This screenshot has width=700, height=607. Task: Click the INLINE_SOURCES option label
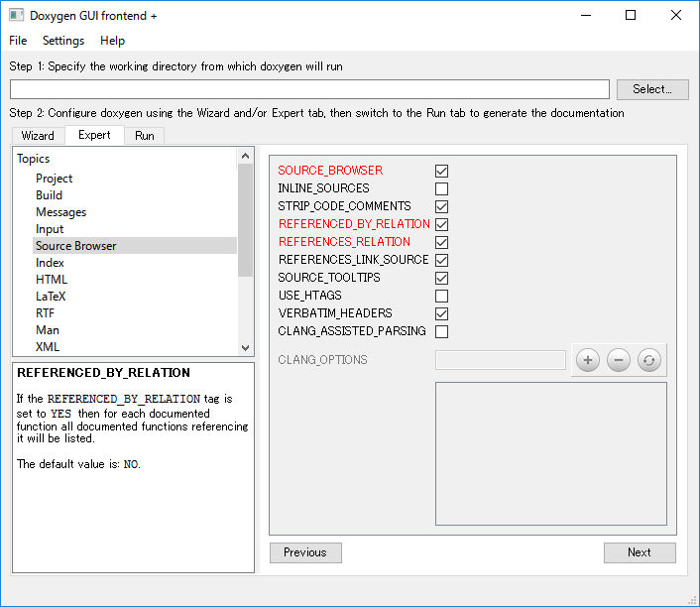click(x=323, y=188)
